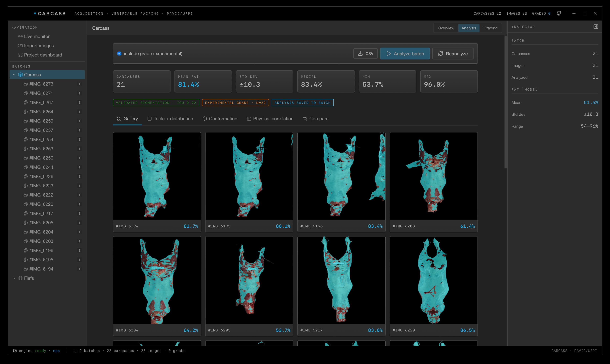The height and width of the screenshot is (364, 610).
Task: Select #IMG_6204 tree row in sidebar
Action: coord(47,232)
